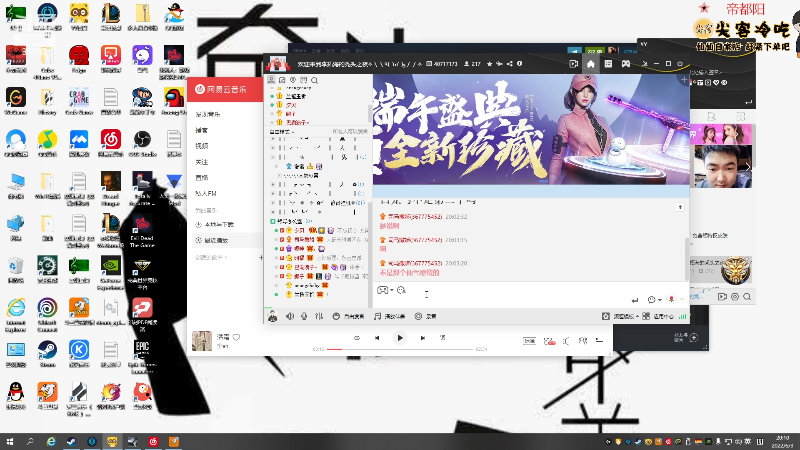Toggle the microphone in the YY bottom bar

(304, 316)
